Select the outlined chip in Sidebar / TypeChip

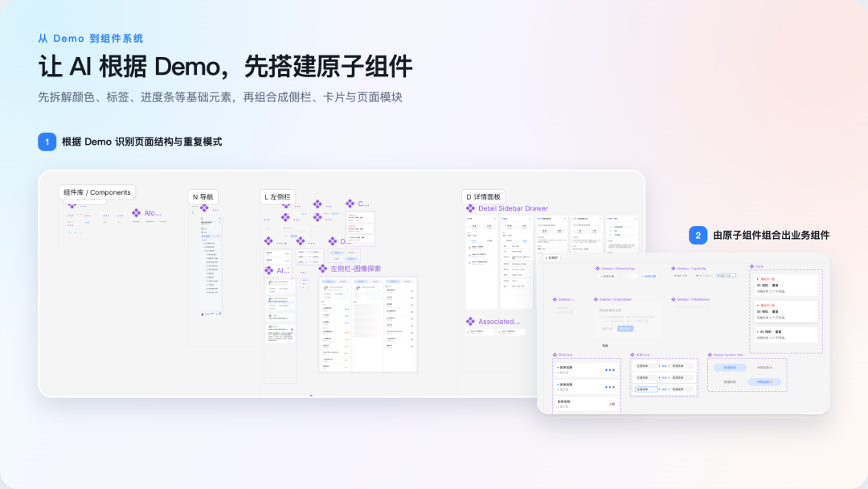click(727, 275)
